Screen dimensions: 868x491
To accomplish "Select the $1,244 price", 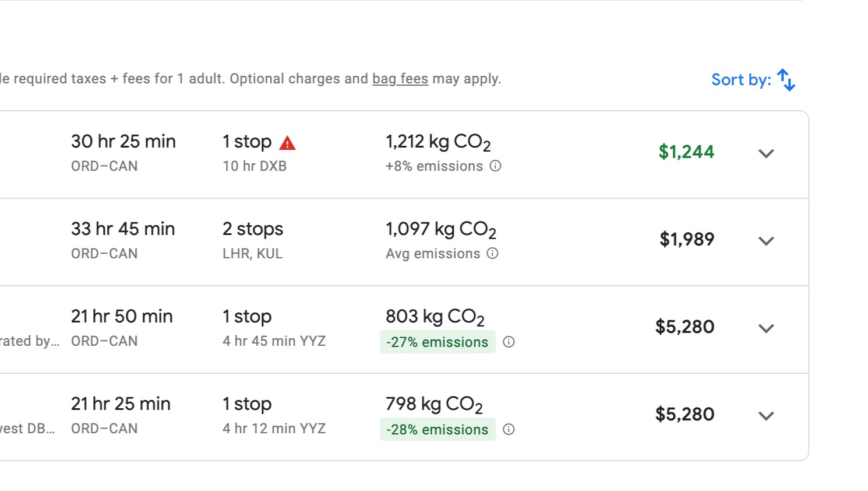I will point(686,152).
